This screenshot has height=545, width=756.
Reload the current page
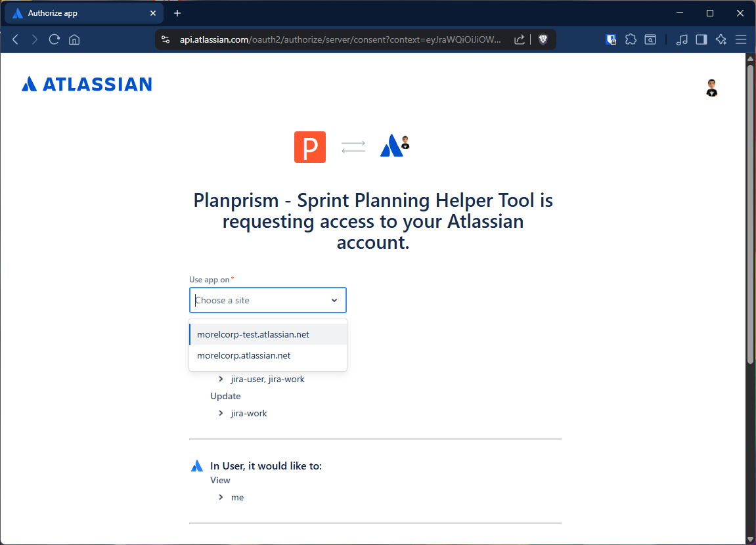click(54, 39)
